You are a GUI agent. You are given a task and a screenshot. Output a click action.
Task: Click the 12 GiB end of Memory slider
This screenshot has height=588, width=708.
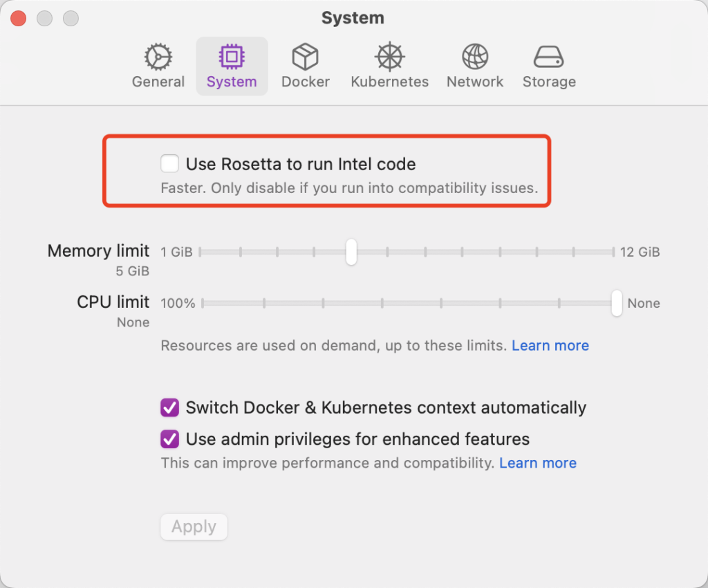pos(613,252)
